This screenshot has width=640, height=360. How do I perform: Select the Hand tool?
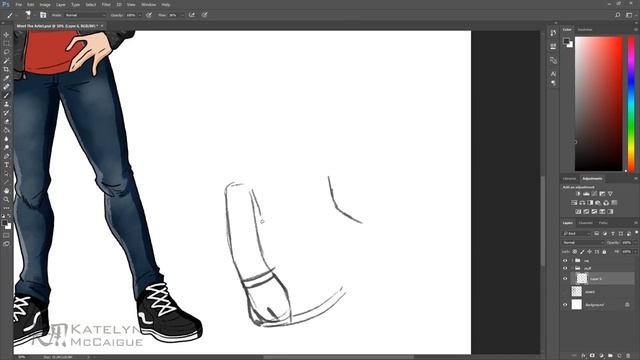(6, 190)
